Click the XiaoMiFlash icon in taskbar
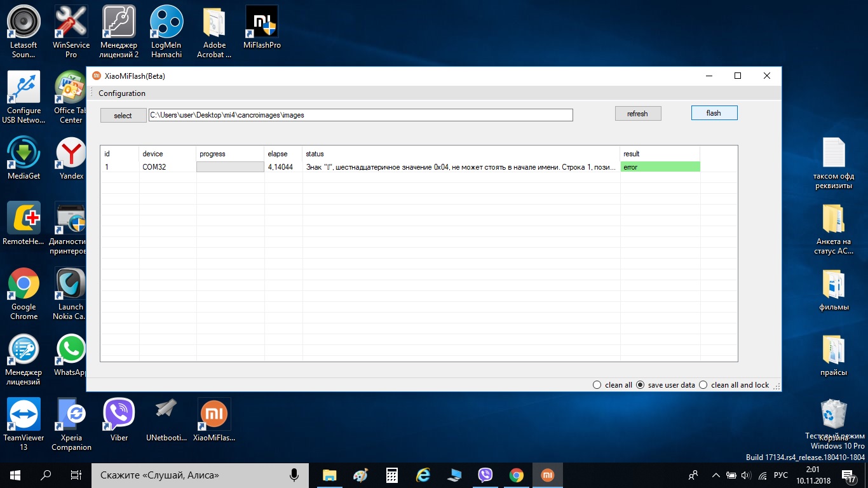This screenshot has height=488, width=868. [x=546, y=475]
